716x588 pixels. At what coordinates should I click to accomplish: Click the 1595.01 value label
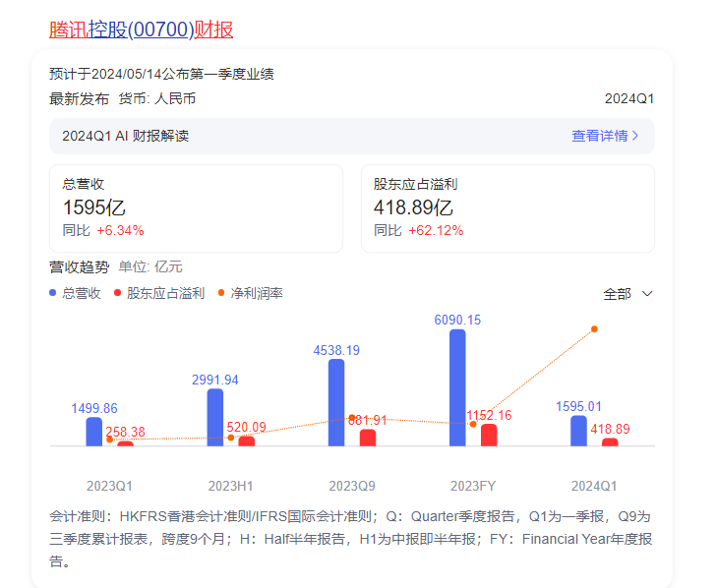click(578, 406)
